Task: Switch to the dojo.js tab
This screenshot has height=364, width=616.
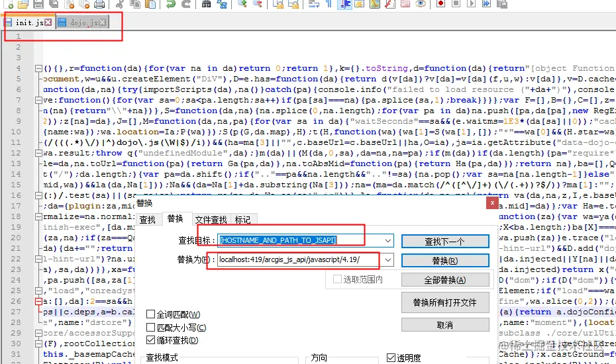Action: [83, 23]
